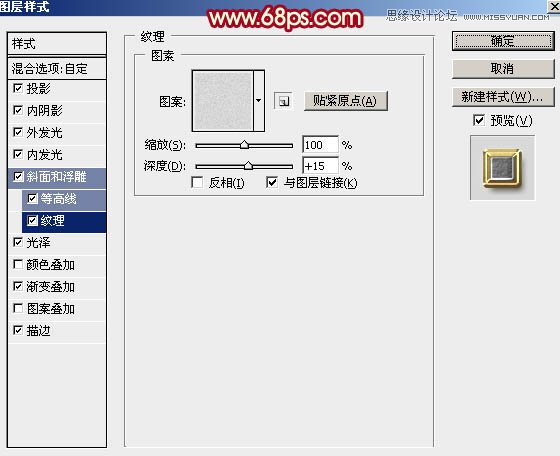Click the 新建样式(W)... button
The image size is (560, 456).
(x=503, y=97)
